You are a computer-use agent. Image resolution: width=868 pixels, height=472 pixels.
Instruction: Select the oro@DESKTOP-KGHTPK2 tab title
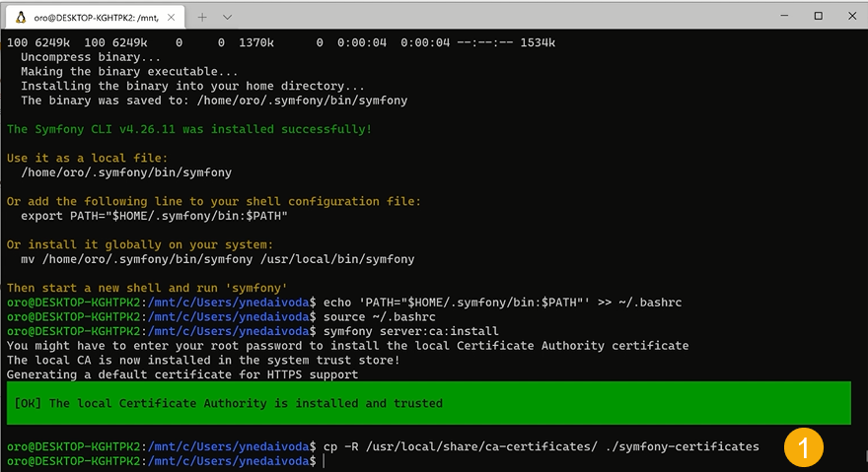pyautogui.click(x=94, y=17)
